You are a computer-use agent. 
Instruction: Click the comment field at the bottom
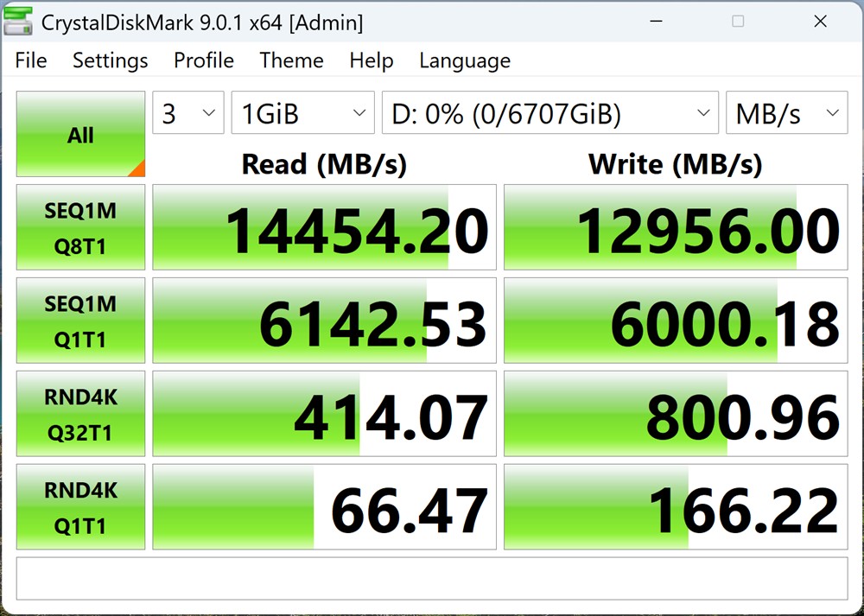click(432, 578)
